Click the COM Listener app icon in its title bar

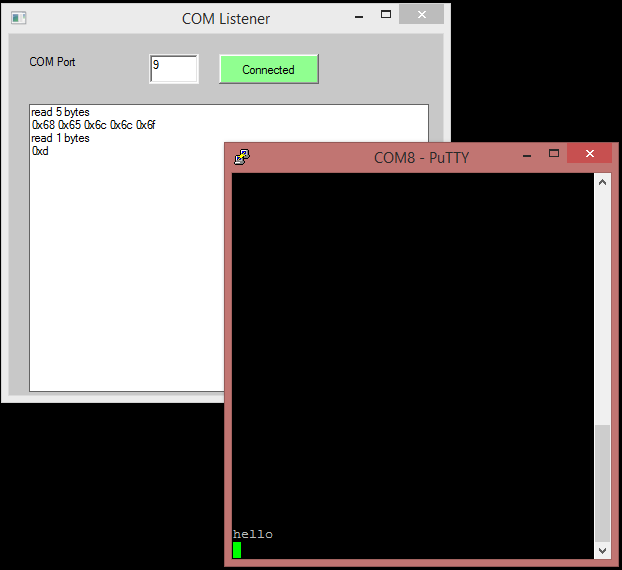pyautogui.click(x=19, y=18)
